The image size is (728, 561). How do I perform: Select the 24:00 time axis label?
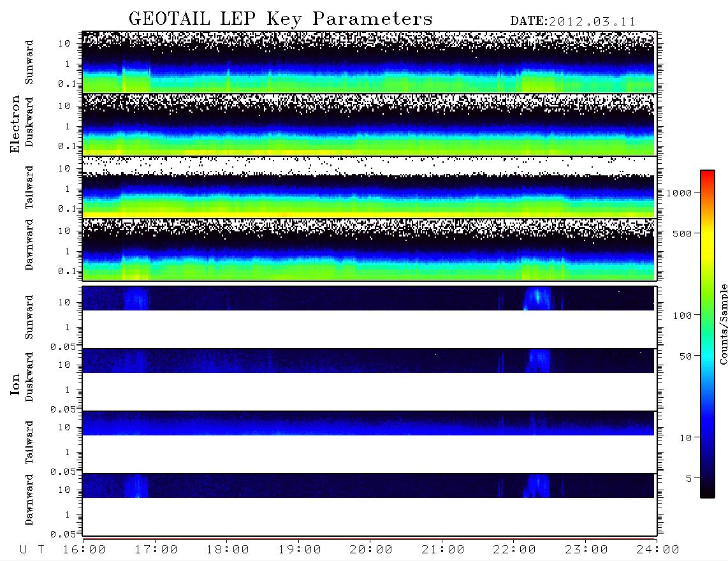658,550
